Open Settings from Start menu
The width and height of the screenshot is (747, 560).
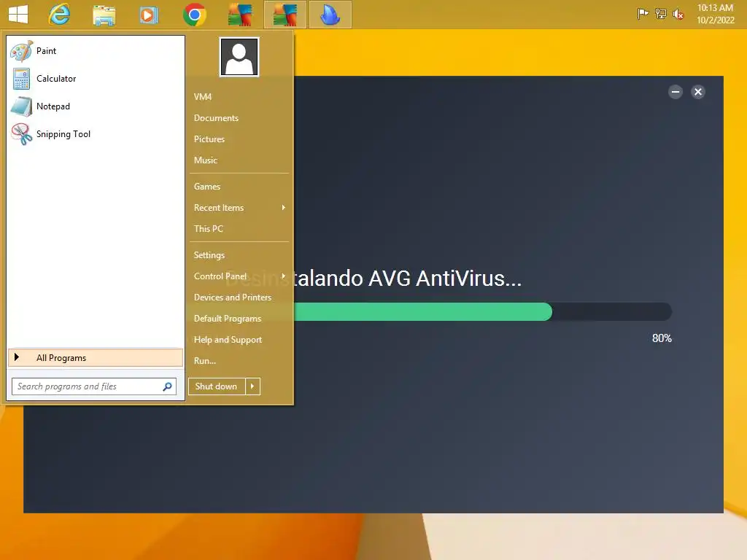(209, 255)
